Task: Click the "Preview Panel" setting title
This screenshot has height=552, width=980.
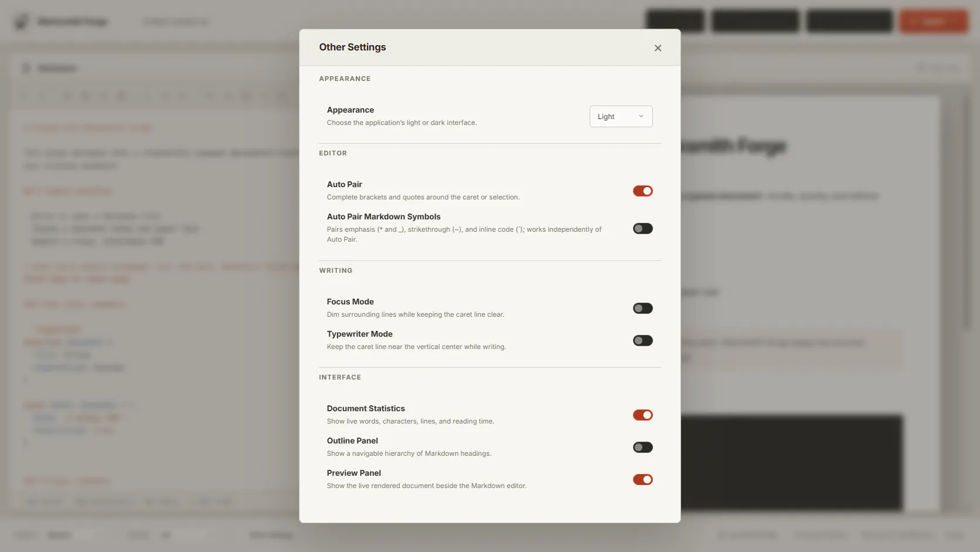Action: pos(353,473)
